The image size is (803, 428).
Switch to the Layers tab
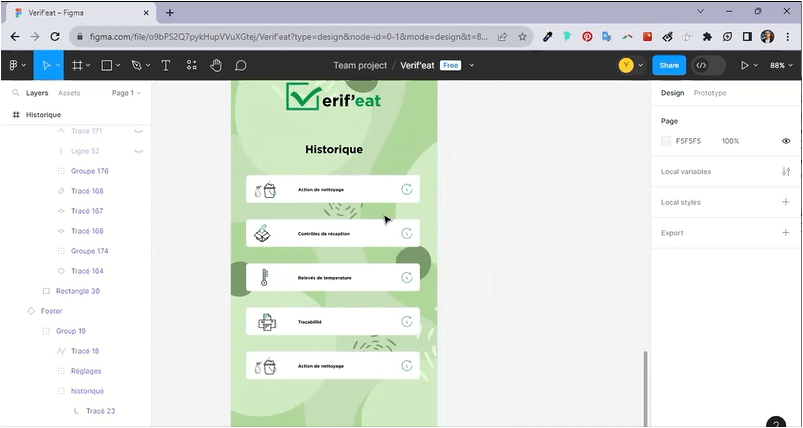tap(37, 93)
